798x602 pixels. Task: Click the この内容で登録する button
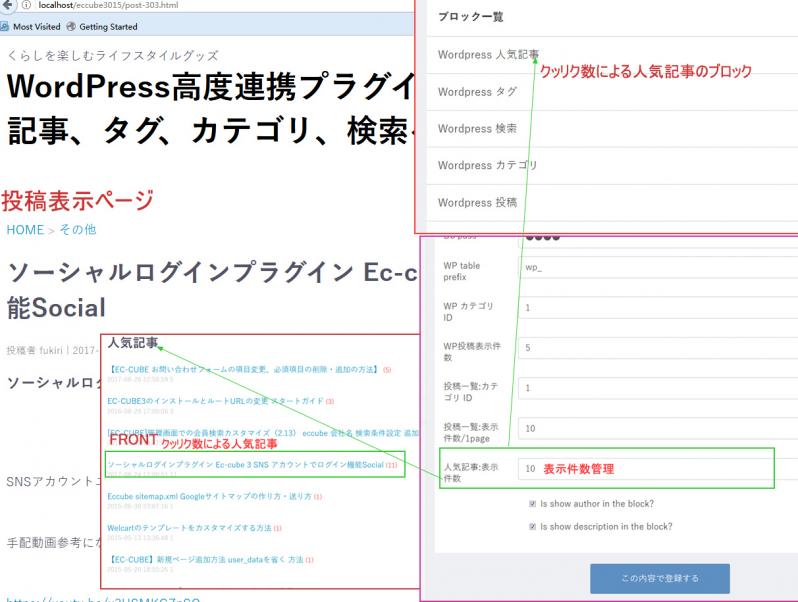coord(660,579)
